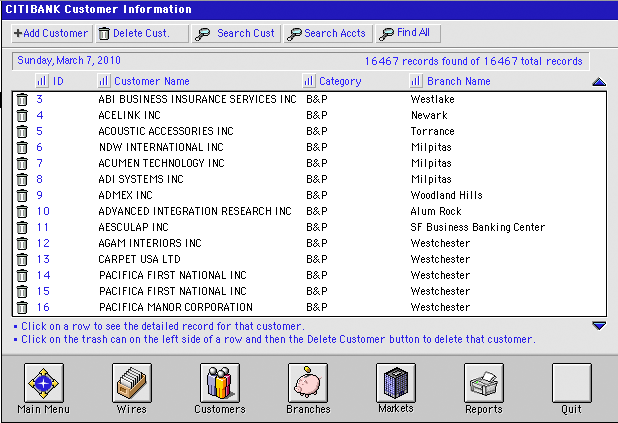Click trash can next to ADI SYSTEMS INC
The image size is (618, 423).
click(22, 179)
